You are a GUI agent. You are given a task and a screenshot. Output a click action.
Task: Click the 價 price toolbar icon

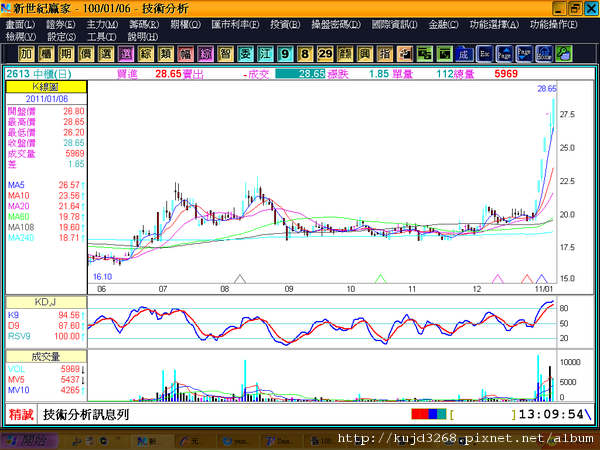pyautogui.click(x=86, y=54)
